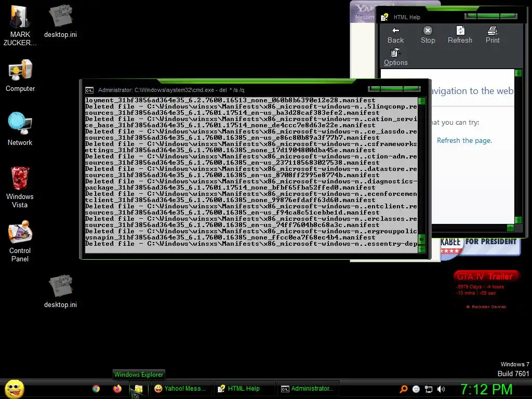532x399 pixels.
Task: Click Stop in the HTML Help toolbar
Action: point(428,35)
